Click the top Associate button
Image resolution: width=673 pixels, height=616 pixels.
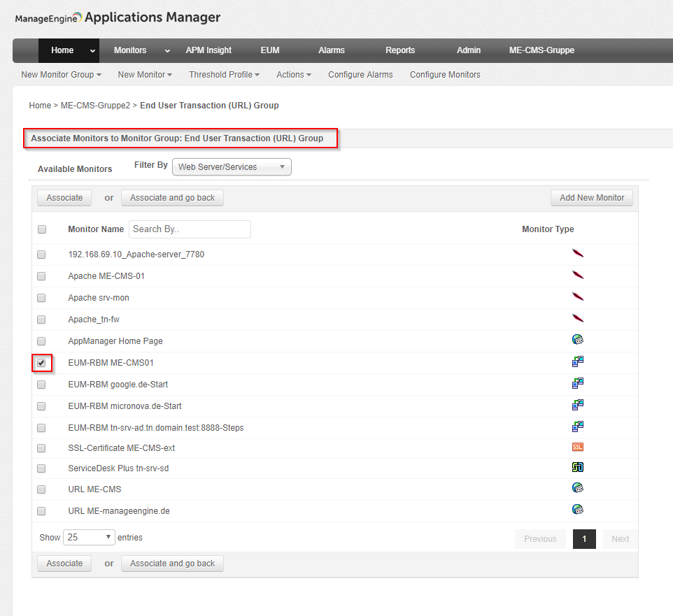tap(64, 198)
